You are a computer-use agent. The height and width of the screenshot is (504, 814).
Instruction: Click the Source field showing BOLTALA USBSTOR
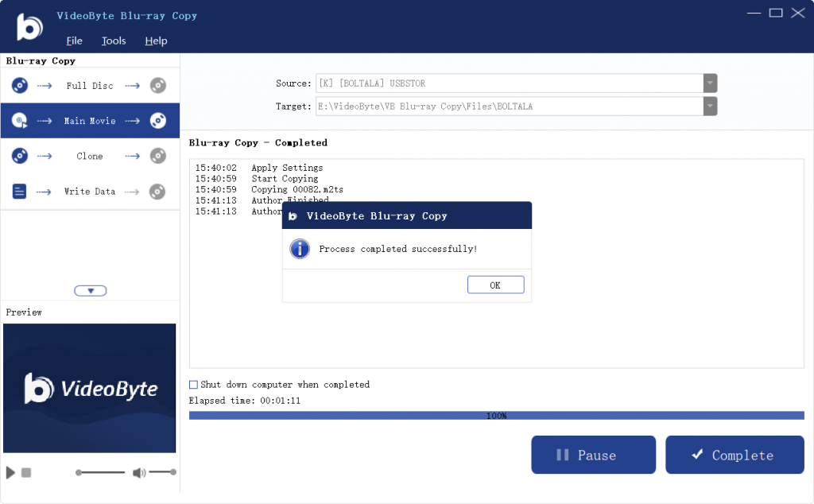tap(510, 83)
